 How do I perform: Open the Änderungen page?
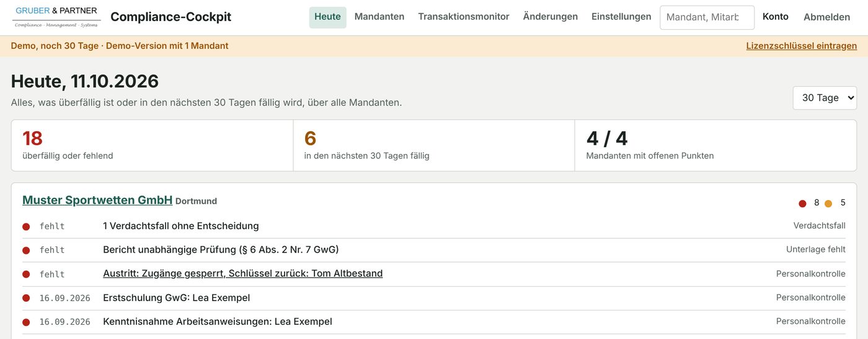tap(551, 17)
